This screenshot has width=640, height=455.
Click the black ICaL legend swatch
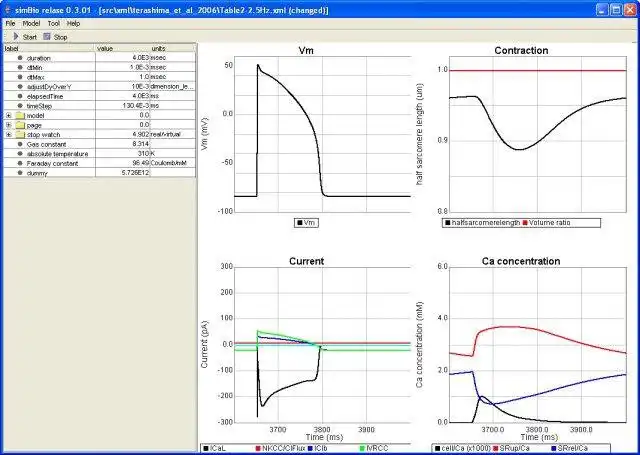206,448
